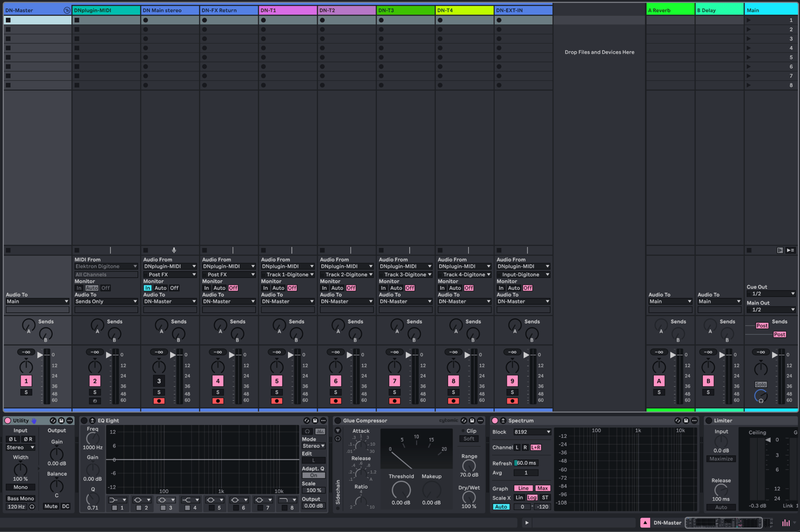This screenshot has width=800, height=532.
Task: Toggle the Utility Mute button
Action: point(51,506)
